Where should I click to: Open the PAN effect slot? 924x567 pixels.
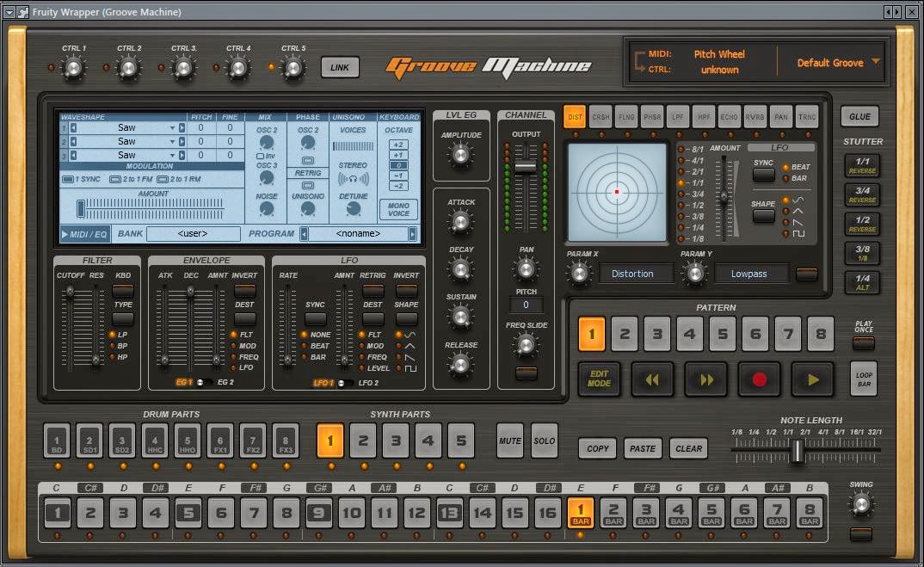780,117
